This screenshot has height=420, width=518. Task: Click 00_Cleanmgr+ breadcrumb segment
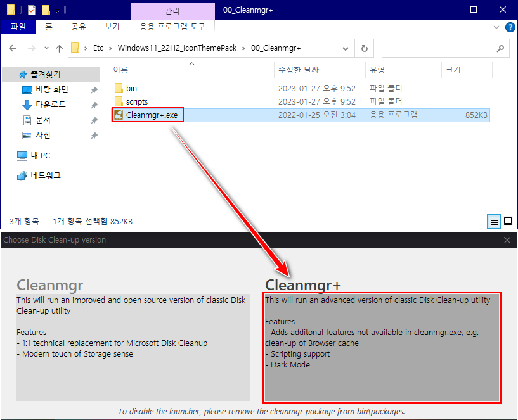pos(276,48)
